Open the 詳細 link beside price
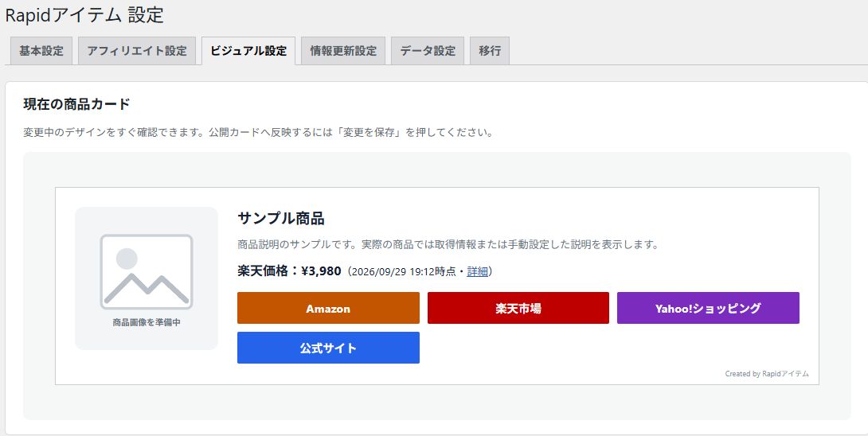The width and height of the screenshot is (868, 436). tap(477, 271)
